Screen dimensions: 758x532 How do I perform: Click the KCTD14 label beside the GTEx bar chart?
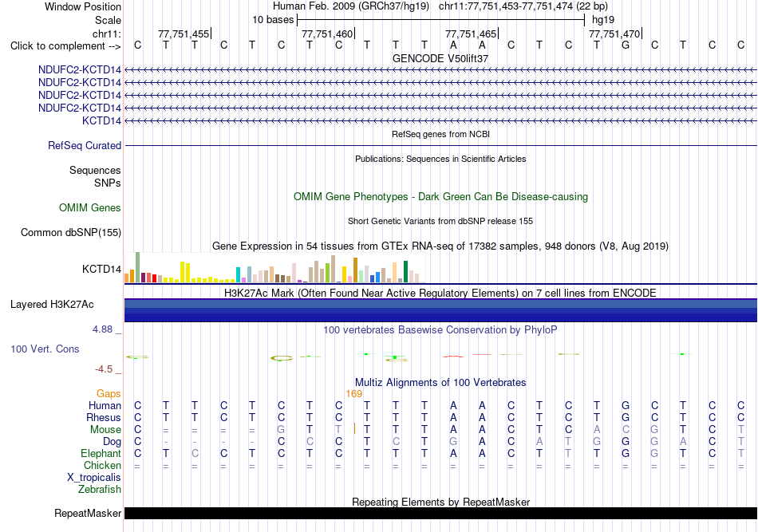pos(101,269)
